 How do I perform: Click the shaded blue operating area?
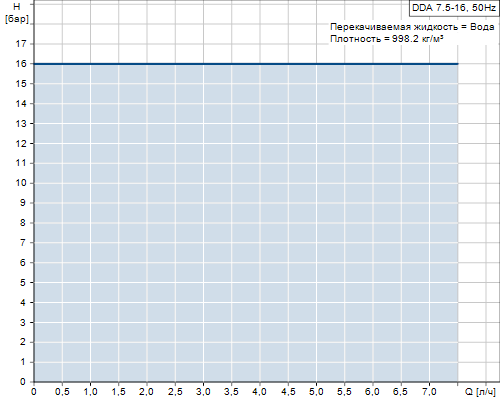coord(246,223)
